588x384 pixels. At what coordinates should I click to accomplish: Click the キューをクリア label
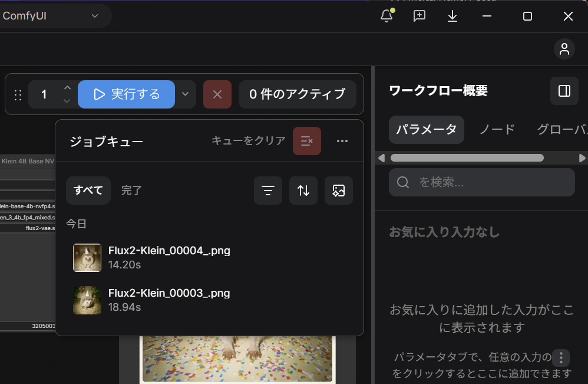[248, 140]
